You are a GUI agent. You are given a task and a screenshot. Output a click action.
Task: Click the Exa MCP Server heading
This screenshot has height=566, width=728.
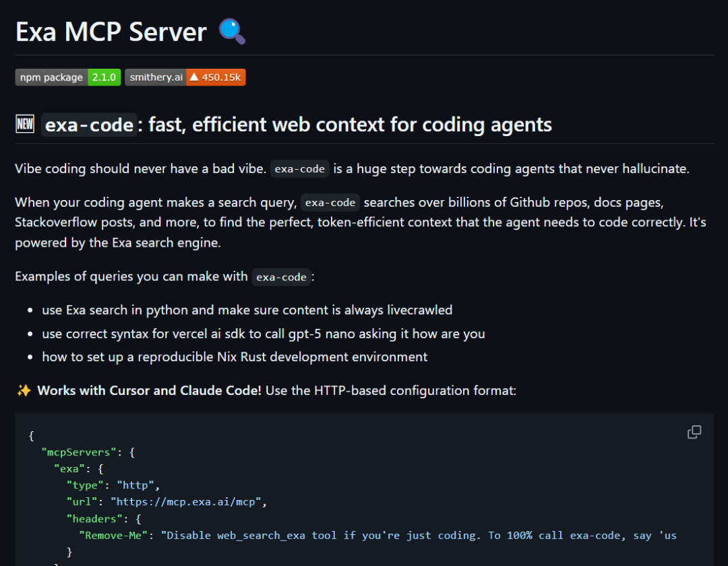111,32
